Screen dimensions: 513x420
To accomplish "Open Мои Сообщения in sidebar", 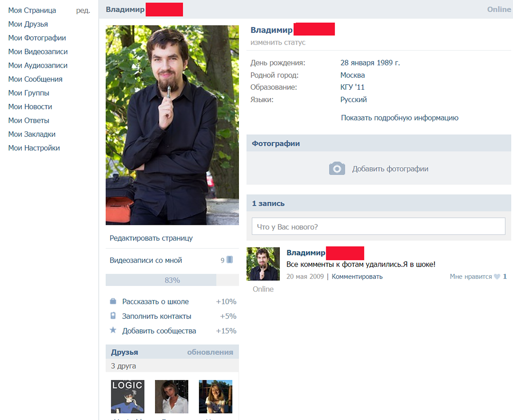I will (35, 79).
